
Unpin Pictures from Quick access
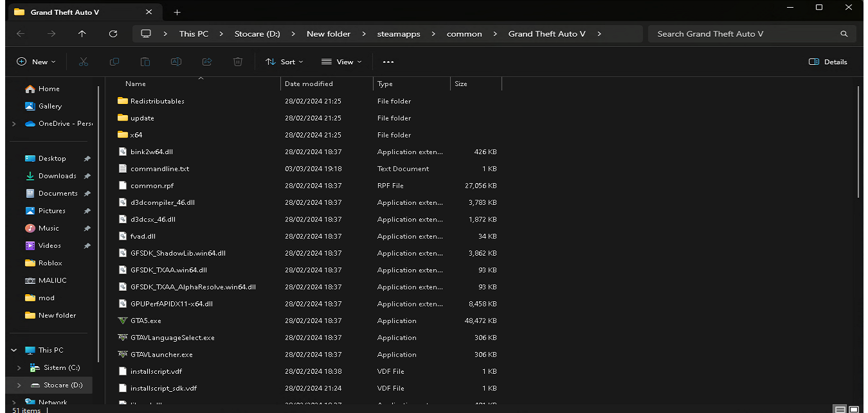coord(87,211)
